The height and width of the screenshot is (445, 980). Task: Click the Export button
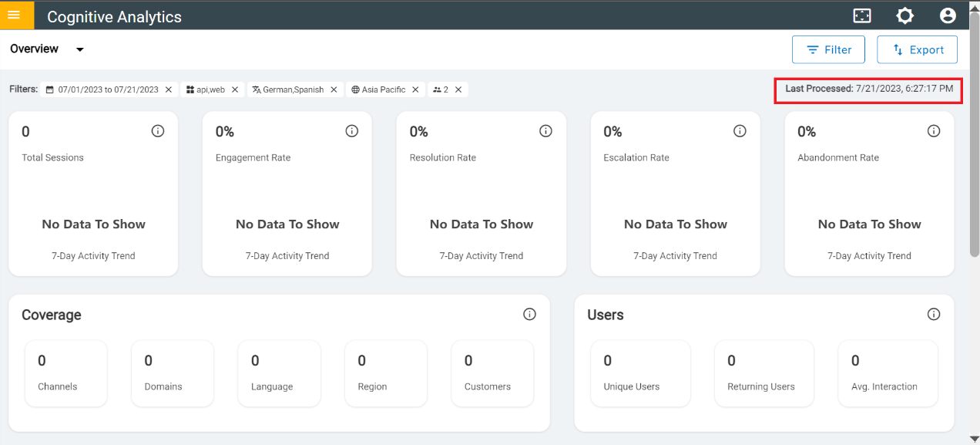917,50
